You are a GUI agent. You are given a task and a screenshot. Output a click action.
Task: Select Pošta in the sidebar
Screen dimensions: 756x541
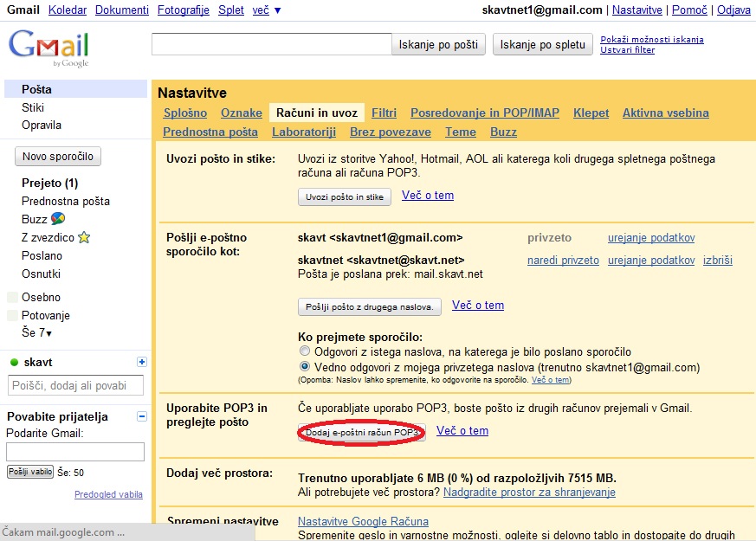75,89
